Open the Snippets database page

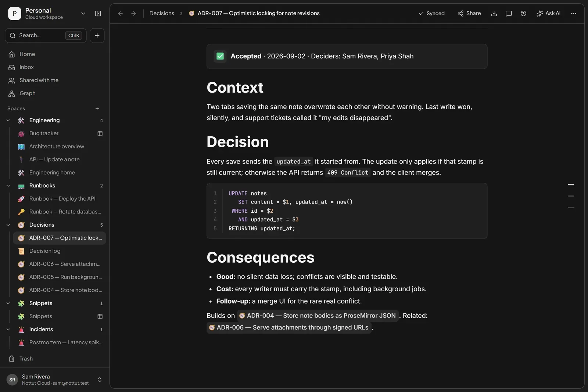(60, 316)
